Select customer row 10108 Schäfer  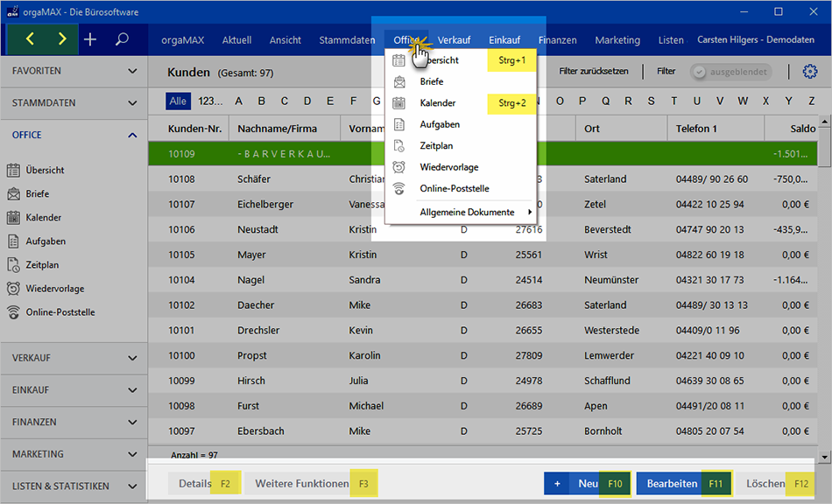[x=483, y=179]
